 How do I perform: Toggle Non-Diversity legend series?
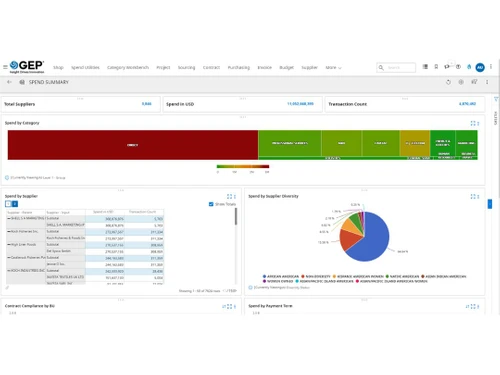[x=316, y=276]
